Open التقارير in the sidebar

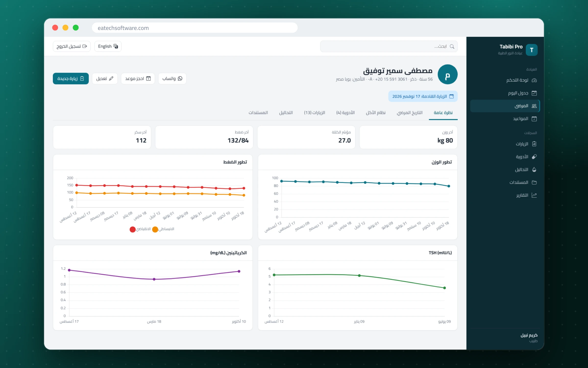[x=505, y=195]
